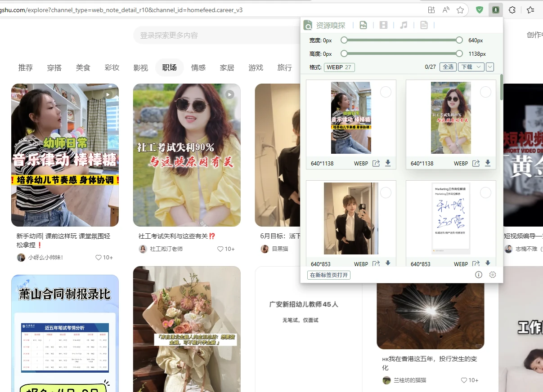
Task: Click the 全选 select-all button
Action: click(448, 67)
